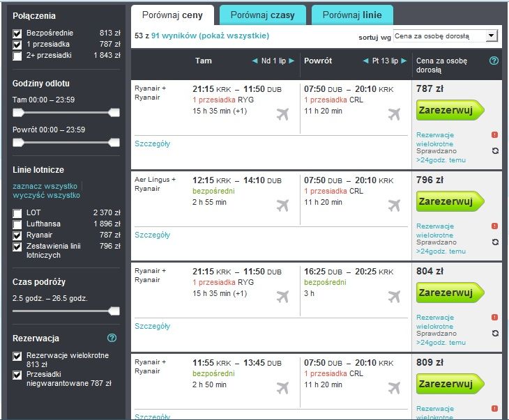The image size is (509, 420).
Task: Click red warning icon in the 809 zł result
Action: point(495,408)
